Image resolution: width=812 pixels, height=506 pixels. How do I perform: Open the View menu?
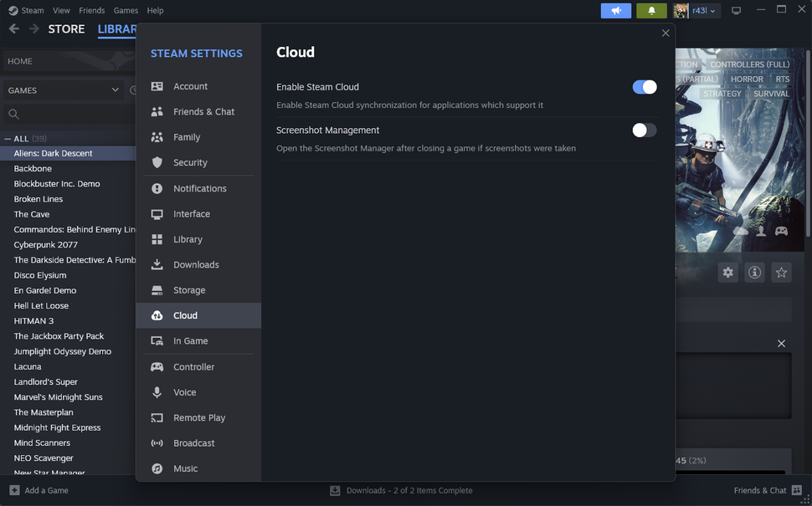(x=60, y=10)
